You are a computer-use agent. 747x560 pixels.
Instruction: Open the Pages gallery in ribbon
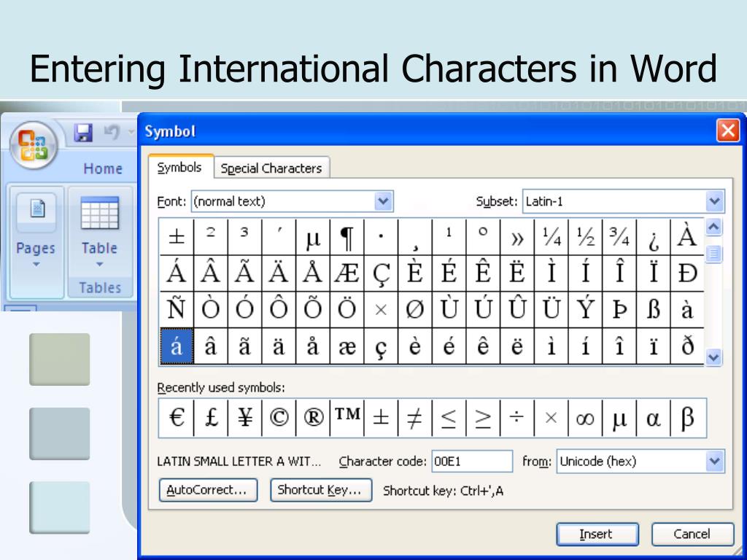36,242
